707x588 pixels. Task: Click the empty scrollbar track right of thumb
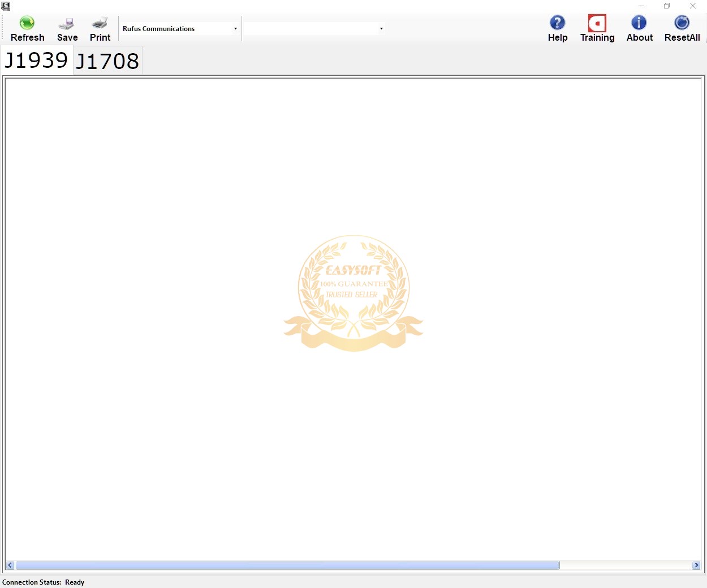[625, 565]
